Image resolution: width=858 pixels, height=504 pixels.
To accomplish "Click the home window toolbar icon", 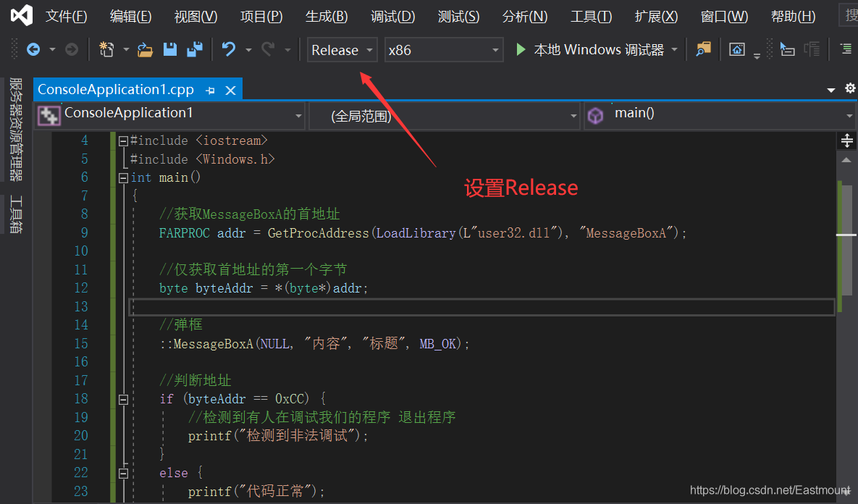I will 737,50.
